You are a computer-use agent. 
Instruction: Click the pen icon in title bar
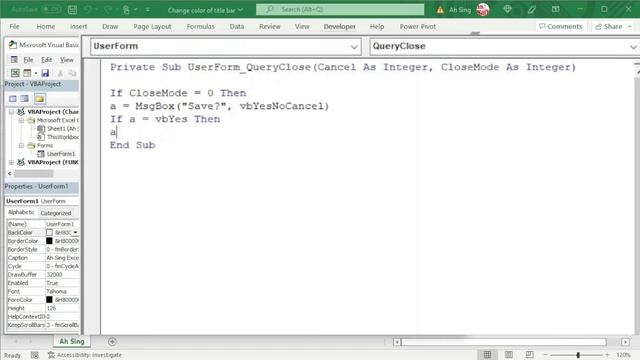pyautogui.click(x=531, y=9)
